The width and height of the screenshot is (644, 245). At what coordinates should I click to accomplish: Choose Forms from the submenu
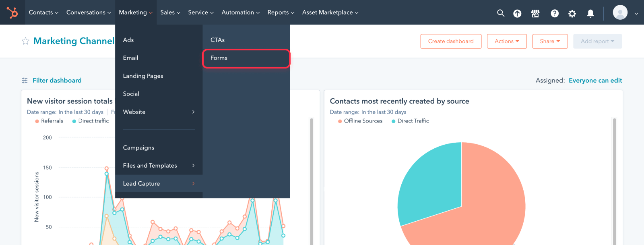click(x=246, y=58)
